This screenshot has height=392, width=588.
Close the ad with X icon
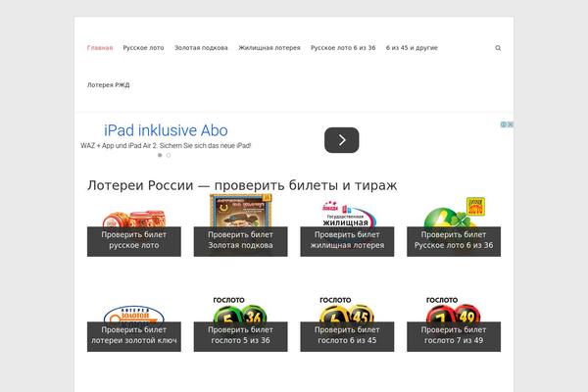511,124
